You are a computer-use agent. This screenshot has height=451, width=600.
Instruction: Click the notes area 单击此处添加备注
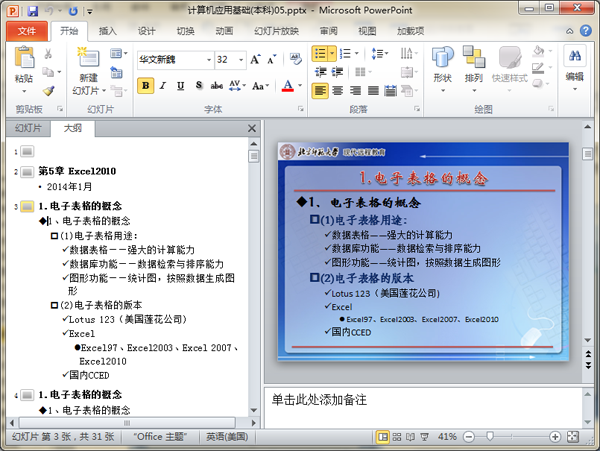319,400
